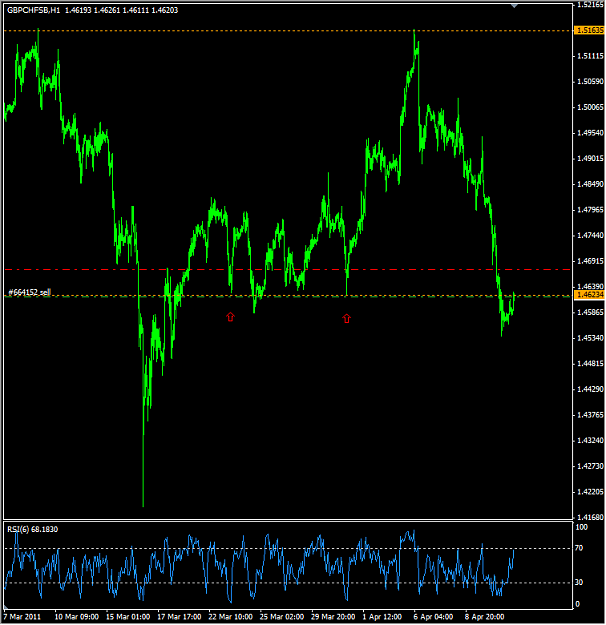Click the 1.47440 price axis value
Viewport: 606px width, 625px height.
(x=590, y=236)
